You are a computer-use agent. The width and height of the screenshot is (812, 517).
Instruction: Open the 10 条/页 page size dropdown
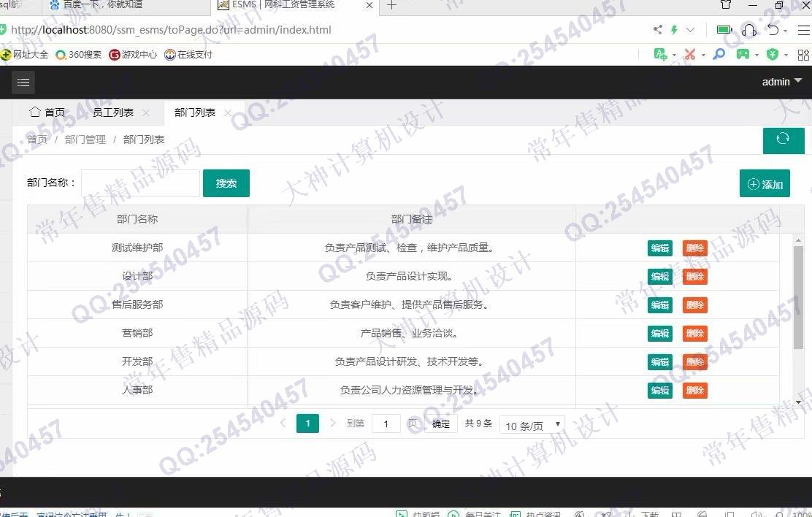coord(532,425)
